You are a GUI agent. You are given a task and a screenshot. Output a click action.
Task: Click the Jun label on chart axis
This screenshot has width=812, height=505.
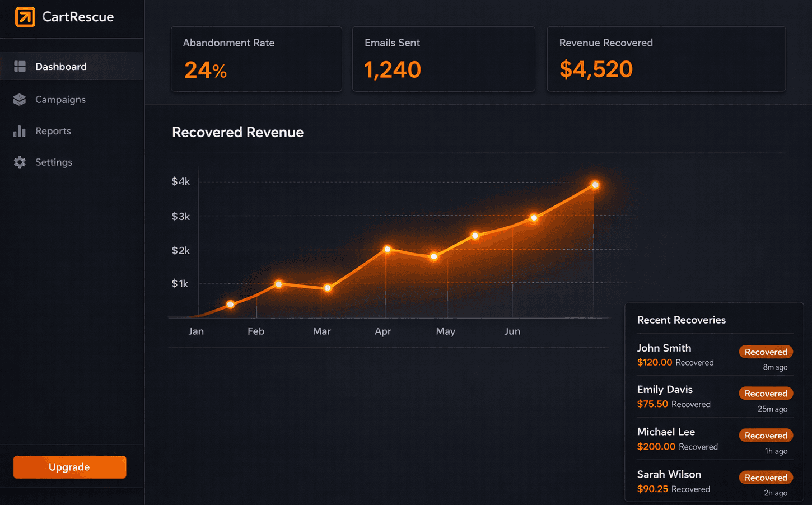[512, 331]
